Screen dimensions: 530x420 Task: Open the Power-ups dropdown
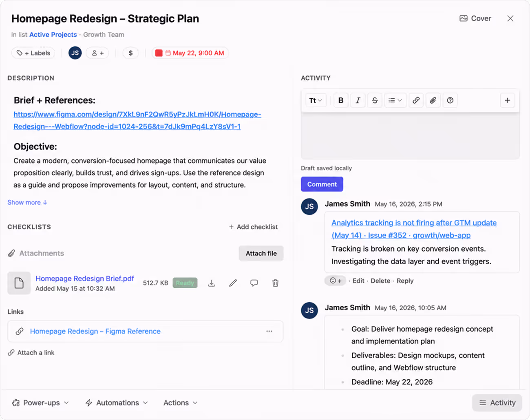click(40, 403)
